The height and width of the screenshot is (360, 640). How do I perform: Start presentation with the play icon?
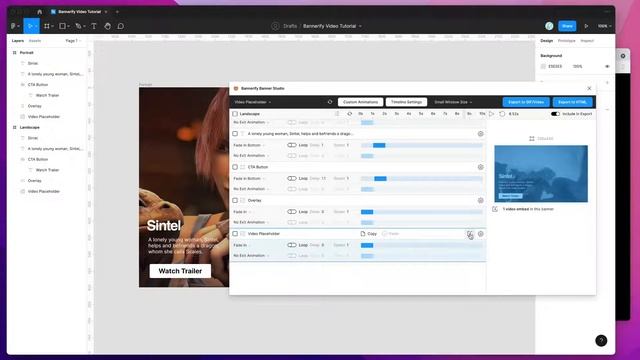[x=586, y=26]
